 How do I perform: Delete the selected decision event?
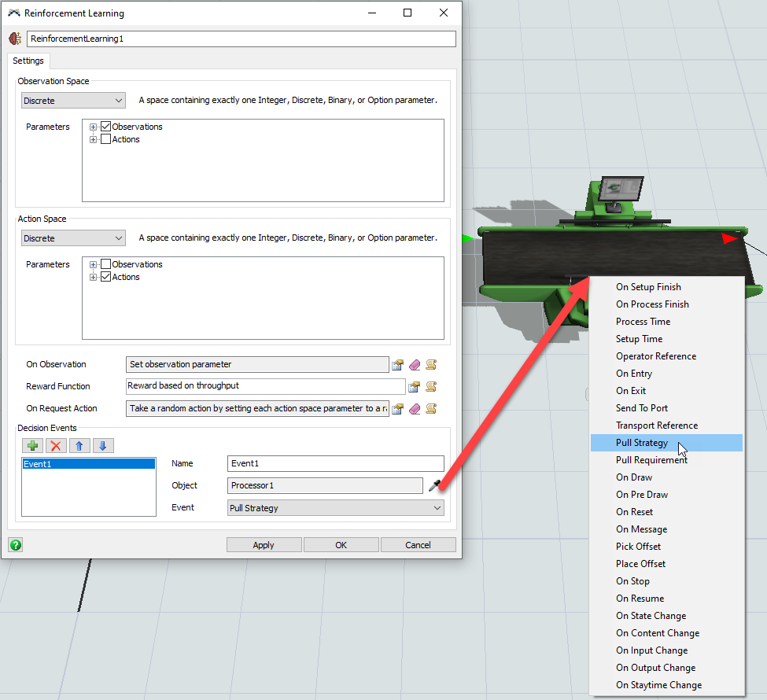click(x=56, y=446)
